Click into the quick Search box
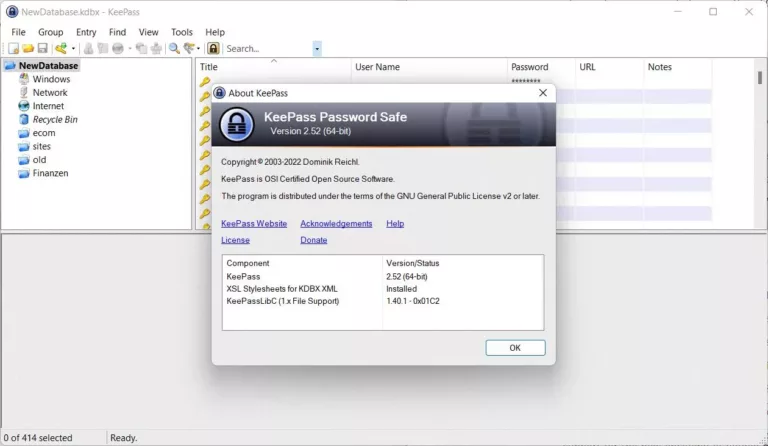 [268, 48]
